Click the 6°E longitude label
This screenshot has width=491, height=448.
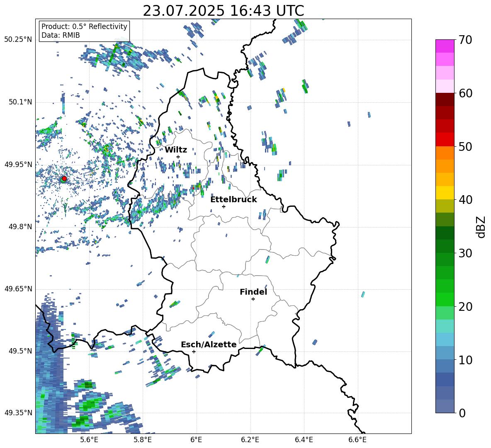[196, 440]
